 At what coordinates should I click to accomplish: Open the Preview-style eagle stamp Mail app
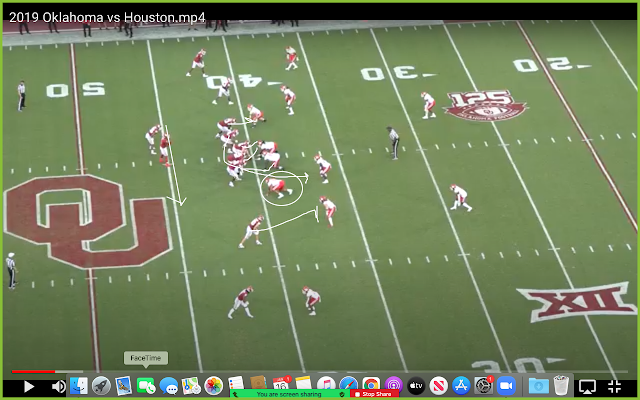tap(123, 386)
